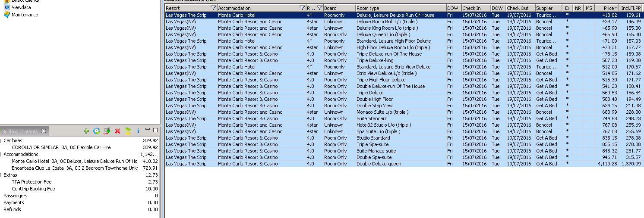The height and width of the screenshot is (218, 644).
Task: Sort by the Room type column header
Action: [x=401, y=8]
